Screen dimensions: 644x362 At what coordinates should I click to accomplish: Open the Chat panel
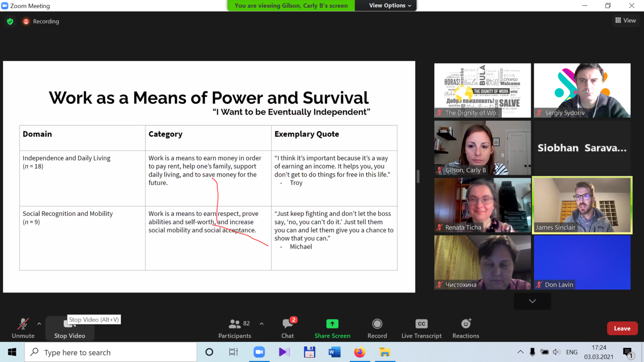coord(288,328)
